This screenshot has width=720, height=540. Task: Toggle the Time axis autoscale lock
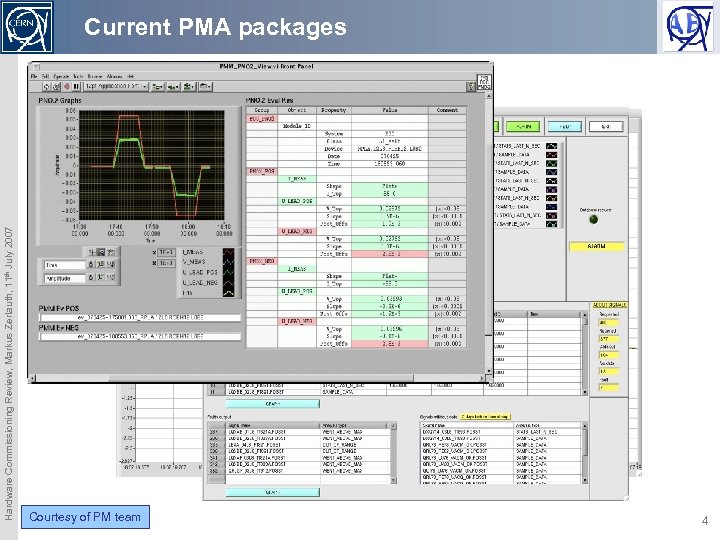(x=91, y=264)
